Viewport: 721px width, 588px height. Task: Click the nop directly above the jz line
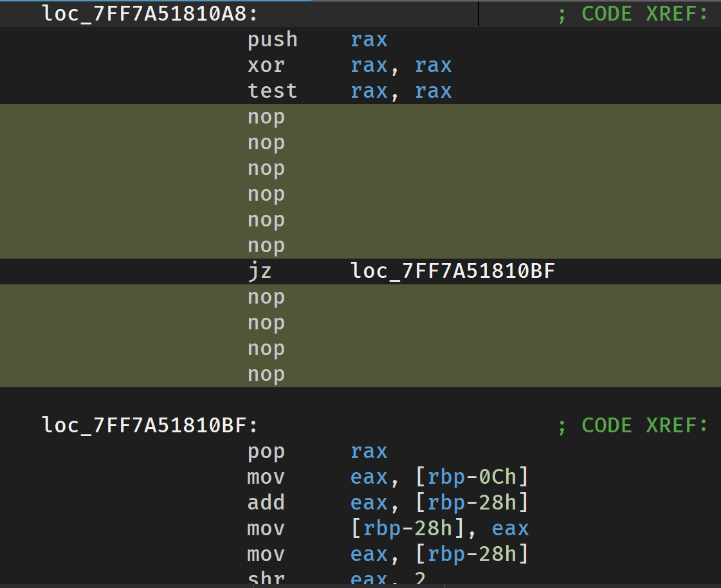[266, 245]
